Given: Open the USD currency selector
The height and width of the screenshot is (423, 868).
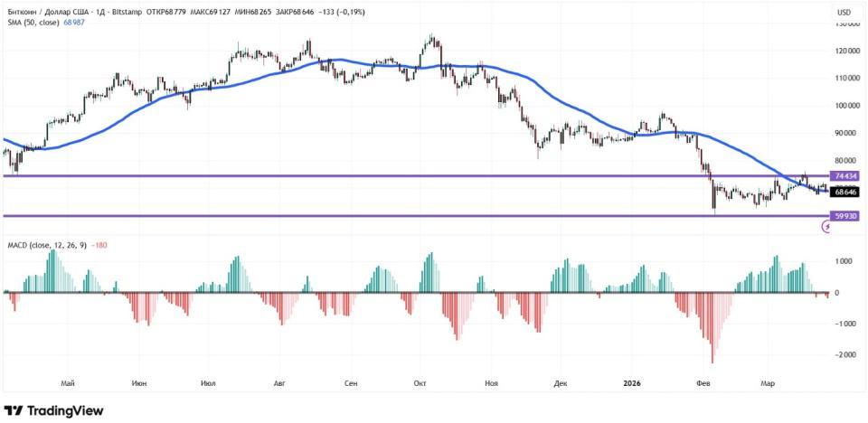Looking at the screenshot, I should click(x=844, y=12).
